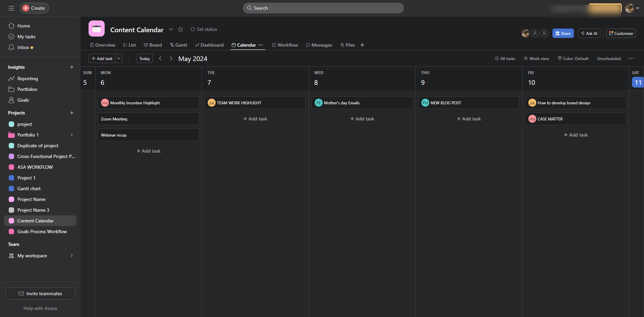Open the Content Calendar project icon
Image resolution: width=644 pixels, height=317 pixels.
click(x=97, y=29)
